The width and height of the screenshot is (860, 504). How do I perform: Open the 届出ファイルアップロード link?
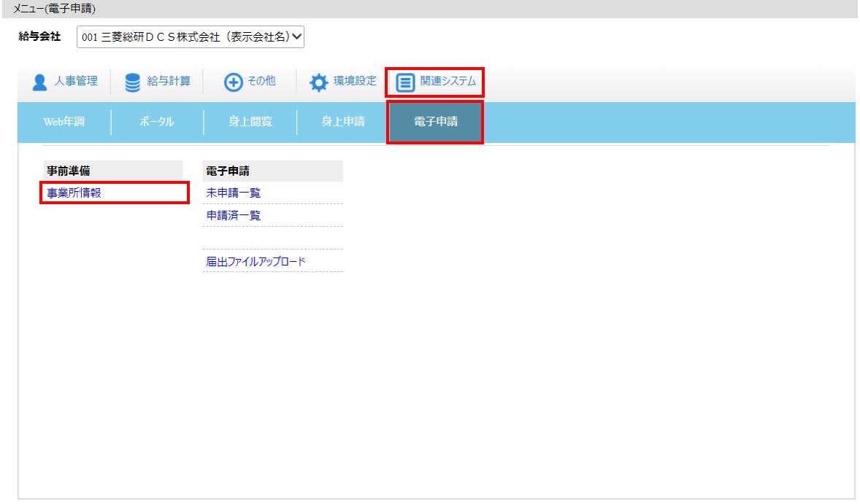click(256, 262)
